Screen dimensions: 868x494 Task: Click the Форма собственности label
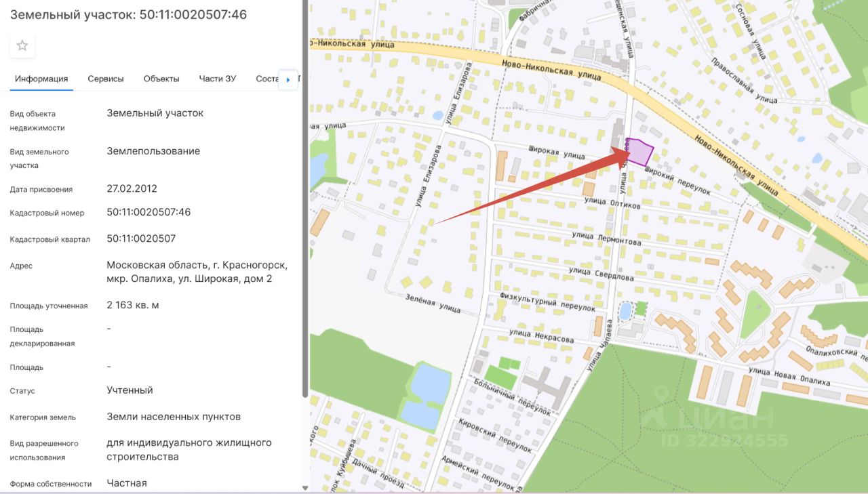point(51,484)
